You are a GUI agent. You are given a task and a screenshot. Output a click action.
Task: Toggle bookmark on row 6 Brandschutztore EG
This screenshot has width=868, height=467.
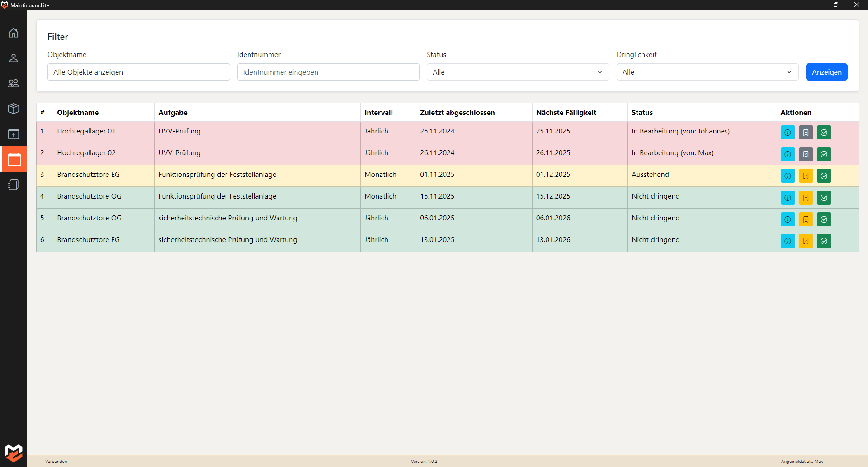pos(806,241)
